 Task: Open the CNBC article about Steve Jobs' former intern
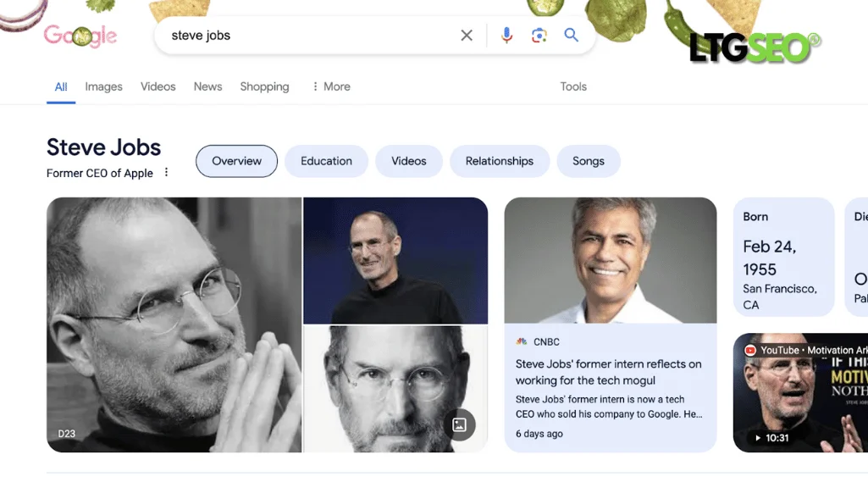608,371
